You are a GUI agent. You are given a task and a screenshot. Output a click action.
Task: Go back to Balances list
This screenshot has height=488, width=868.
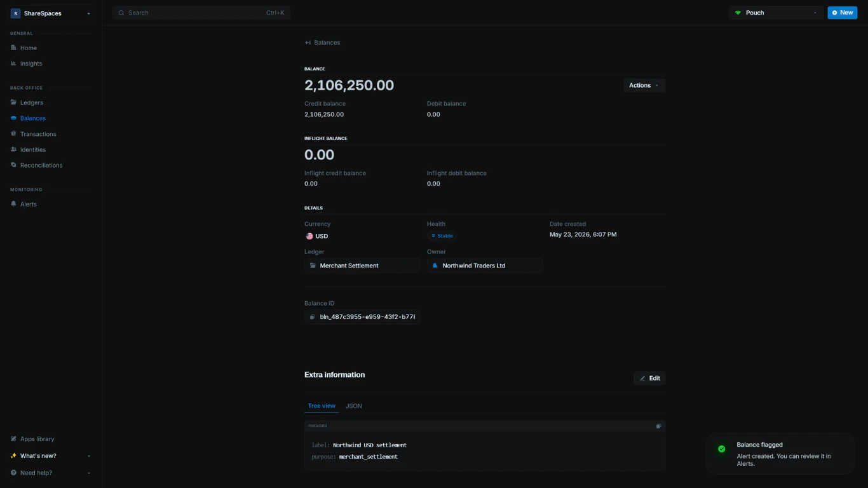(x=322, y=43)
